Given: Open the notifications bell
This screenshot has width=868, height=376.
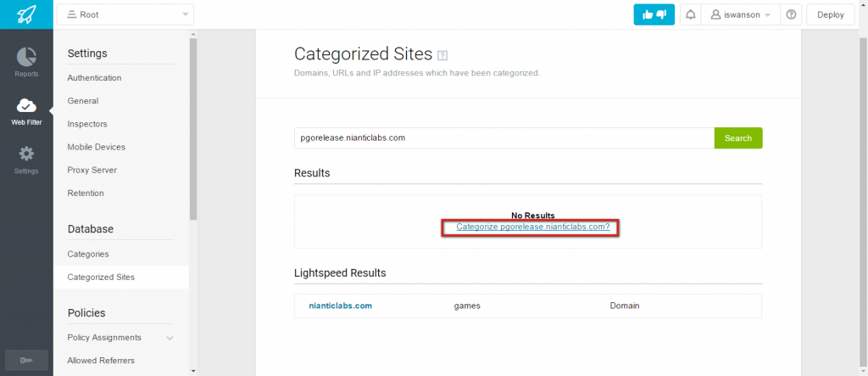Looking at the screenshot, I should coord(690,15).
